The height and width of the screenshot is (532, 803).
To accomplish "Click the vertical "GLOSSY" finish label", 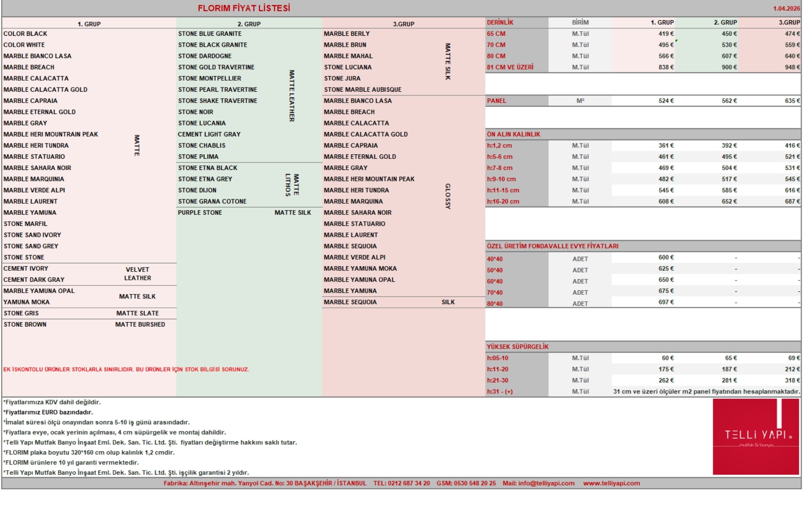I will [448, 196].
